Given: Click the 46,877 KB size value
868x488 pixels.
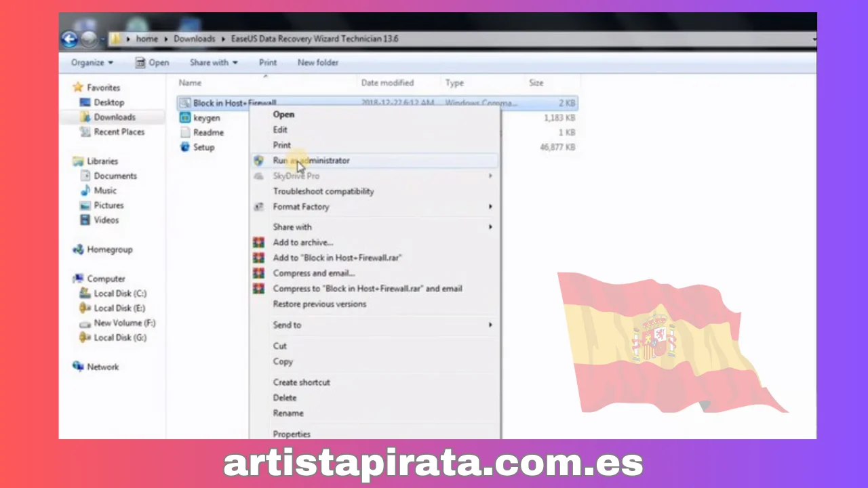Looking at the screenshot, I should (x=557, y=147).
